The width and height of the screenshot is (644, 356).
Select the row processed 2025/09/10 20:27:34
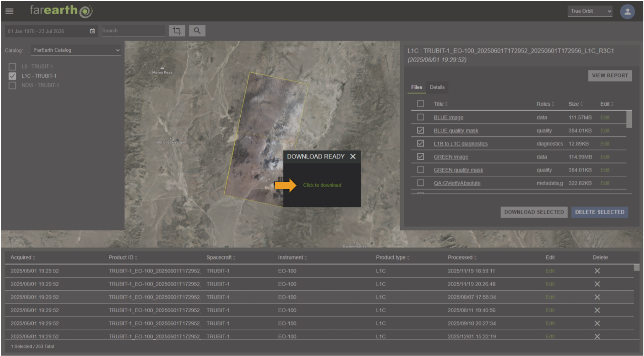pyautogui.click(x=319, y=323)
